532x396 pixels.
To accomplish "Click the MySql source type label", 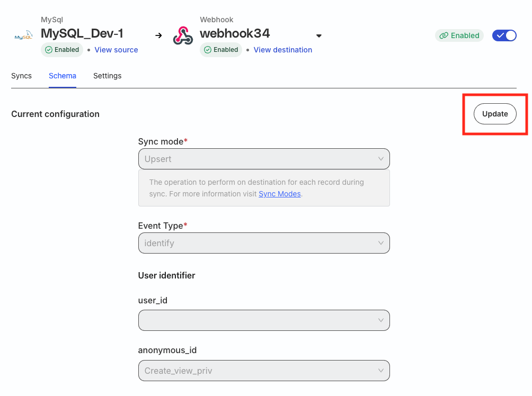I will coord(52,20).
